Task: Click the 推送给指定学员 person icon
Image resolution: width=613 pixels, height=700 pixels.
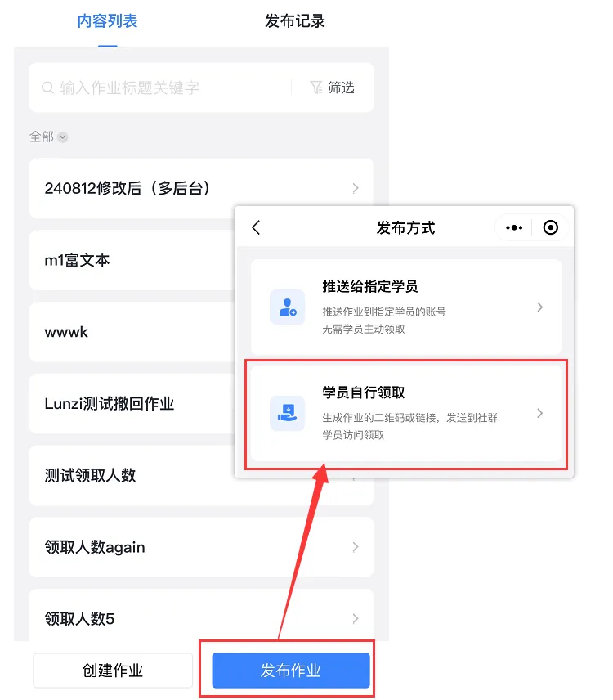Action: coord(288,307)
